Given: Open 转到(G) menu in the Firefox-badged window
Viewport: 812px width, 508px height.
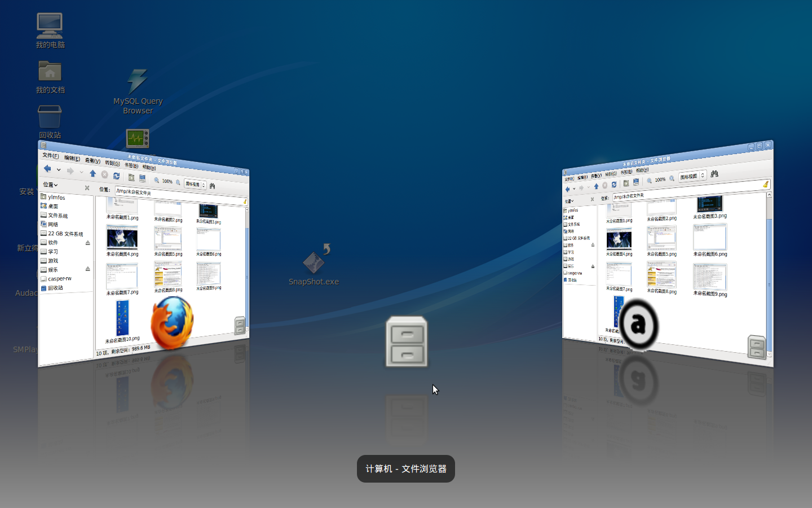Looking at the screenshot, I should point(112,163).
